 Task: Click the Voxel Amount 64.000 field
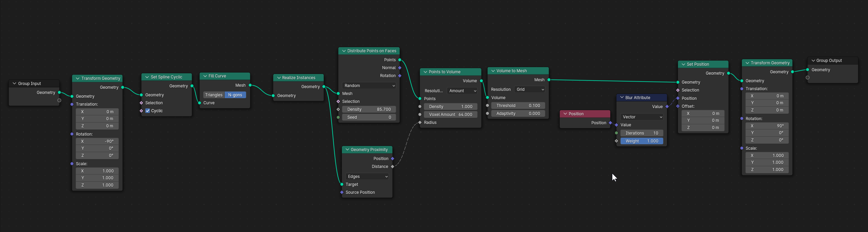click(450, 115)
